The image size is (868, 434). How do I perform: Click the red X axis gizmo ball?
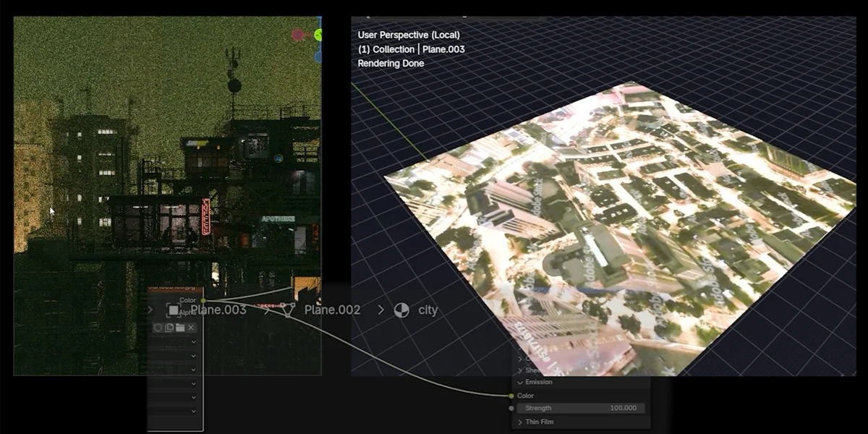click(298, 35)
